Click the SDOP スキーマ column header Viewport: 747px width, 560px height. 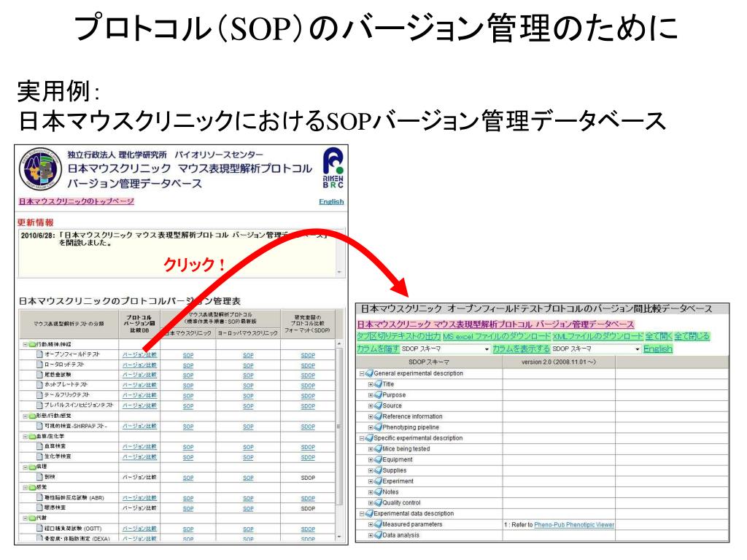coord(429,362)
